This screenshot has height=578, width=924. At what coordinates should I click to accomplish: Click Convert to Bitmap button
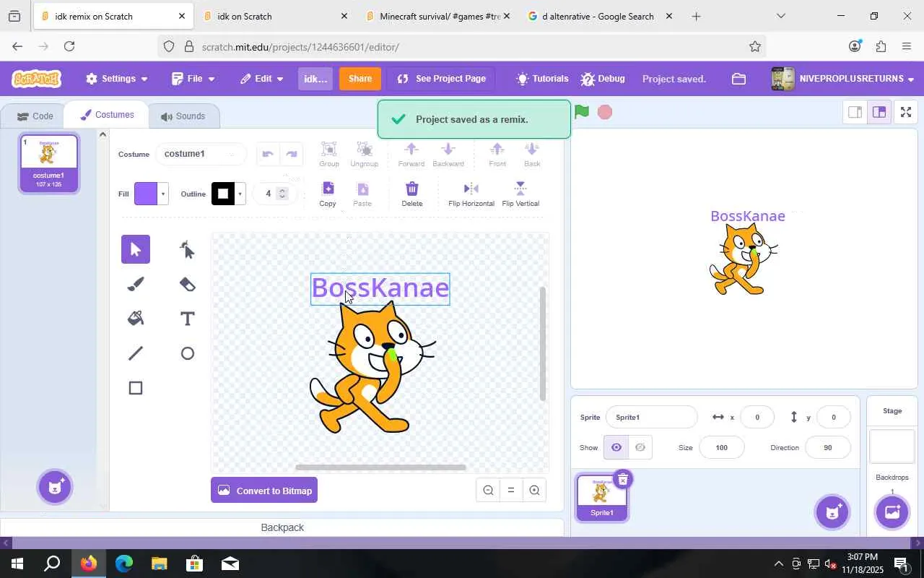click(x=264, y=491)
